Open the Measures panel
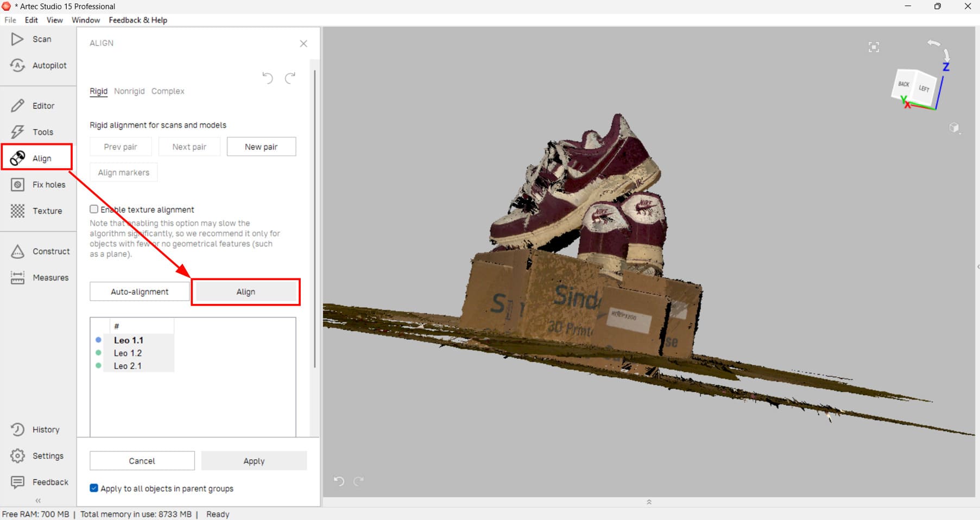Image resolution: width=980 pixels, height=520 pixels. pos(40,277)
